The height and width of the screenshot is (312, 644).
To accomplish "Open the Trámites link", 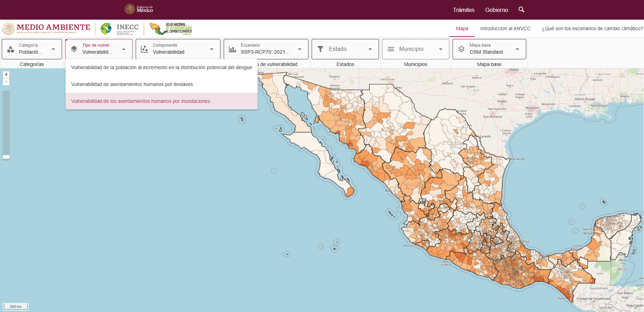I will 463,10.
